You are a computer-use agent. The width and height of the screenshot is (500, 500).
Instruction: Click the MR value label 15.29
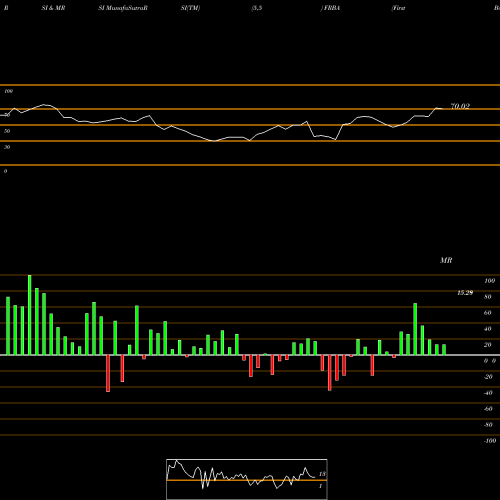465,293
